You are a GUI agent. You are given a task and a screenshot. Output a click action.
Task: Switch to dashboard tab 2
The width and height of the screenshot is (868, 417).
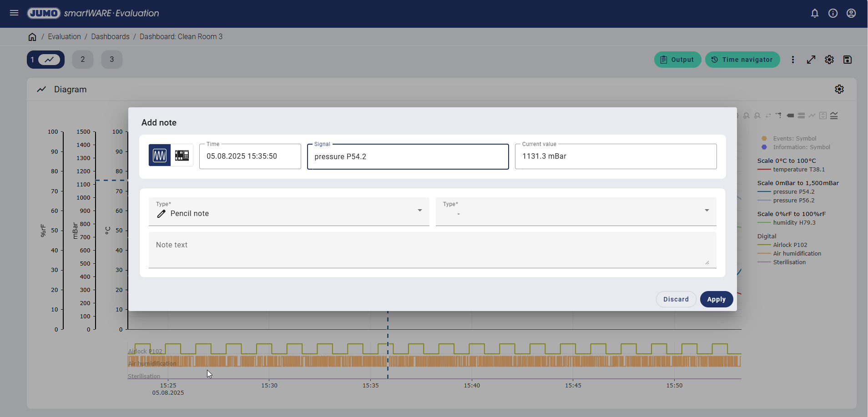click(x=82, y=60)
